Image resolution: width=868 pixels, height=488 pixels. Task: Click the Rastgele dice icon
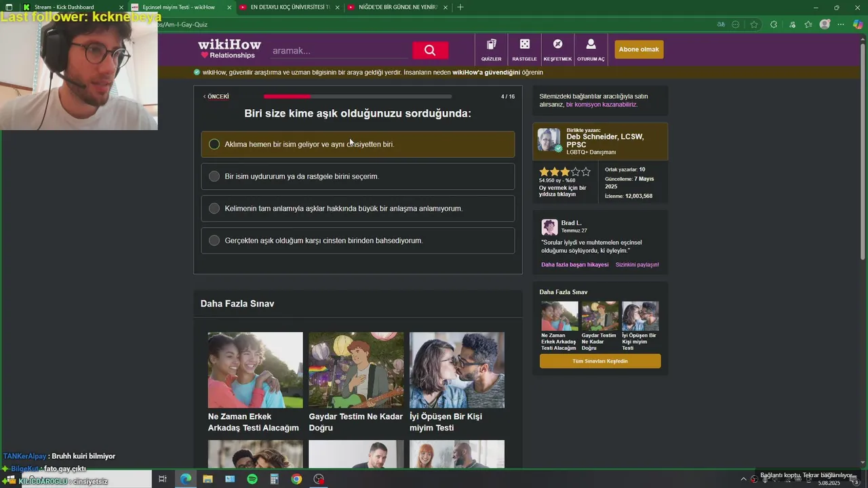(524, 44)
